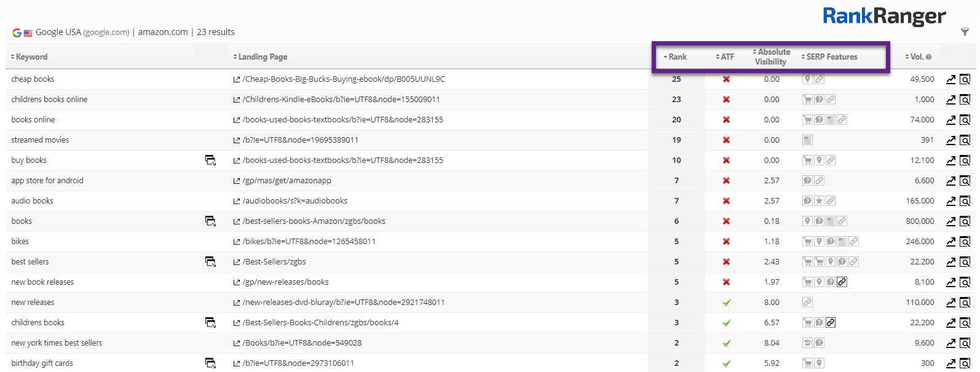This screenshot has height=372, width=980.
Task: Open trend graph for cheap books
Action: (950, 79)
